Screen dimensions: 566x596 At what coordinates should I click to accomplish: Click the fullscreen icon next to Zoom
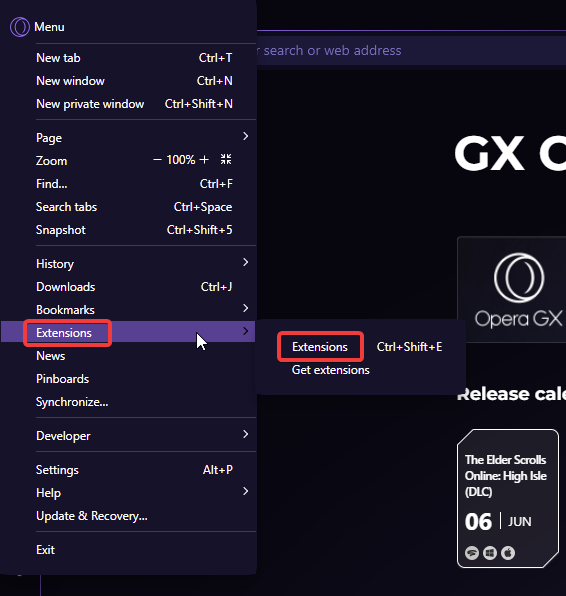(226, 159)
